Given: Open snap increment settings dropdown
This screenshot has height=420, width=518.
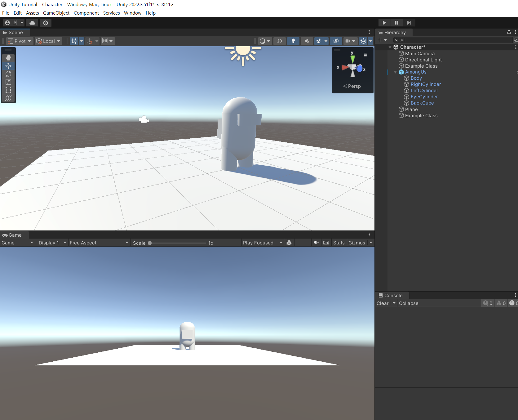Looking at the screenshot, I should point(108,41).
